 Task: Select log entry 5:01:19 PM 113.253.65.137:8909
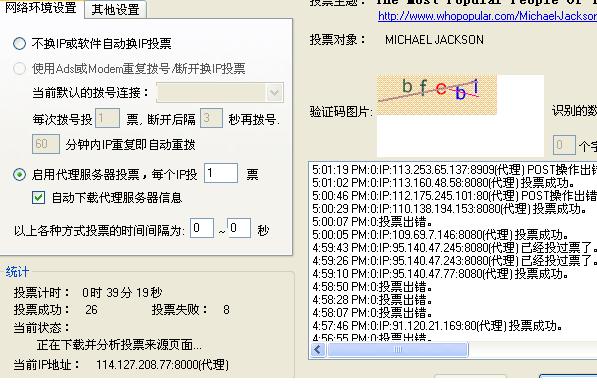(x=454, y=170)
